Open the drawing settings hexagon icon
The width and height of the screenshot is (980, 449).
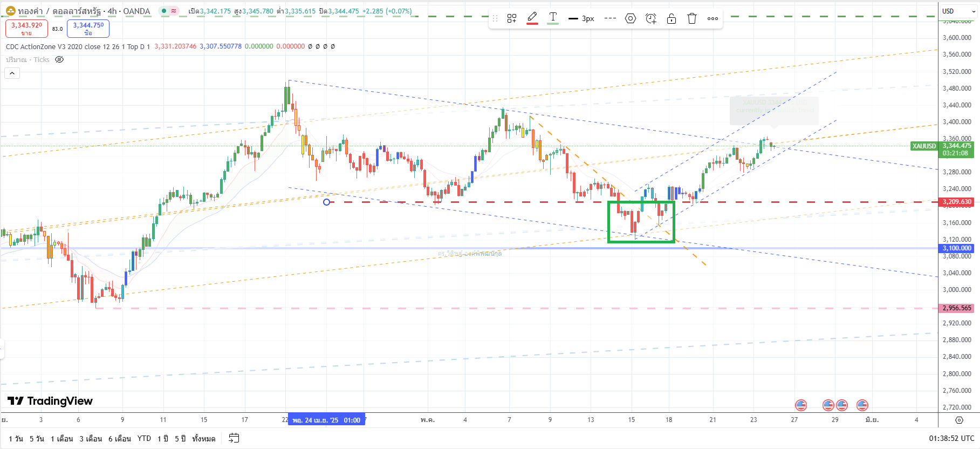coord(630,18)
